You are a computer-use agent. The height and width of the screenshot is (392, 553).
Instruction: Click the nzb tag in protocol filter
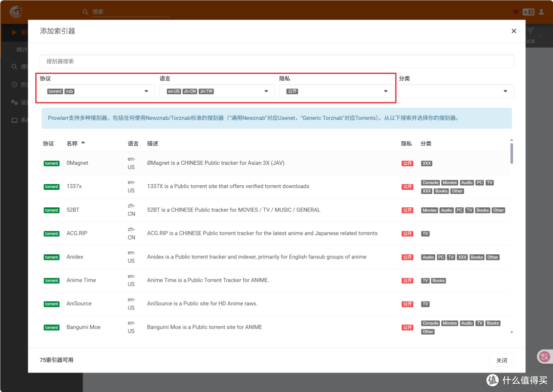click(x=69, y=91)
